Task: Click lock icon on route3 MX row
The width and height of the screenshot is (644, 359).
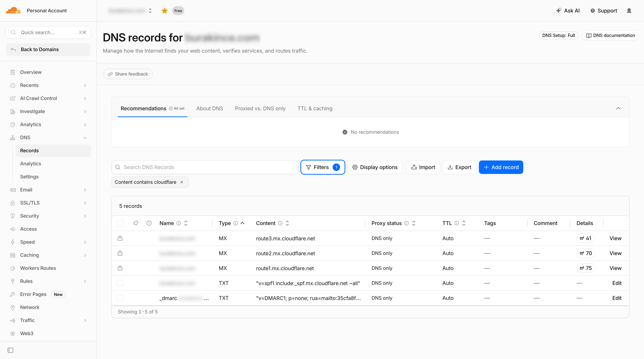Action: tap(120, 238)
